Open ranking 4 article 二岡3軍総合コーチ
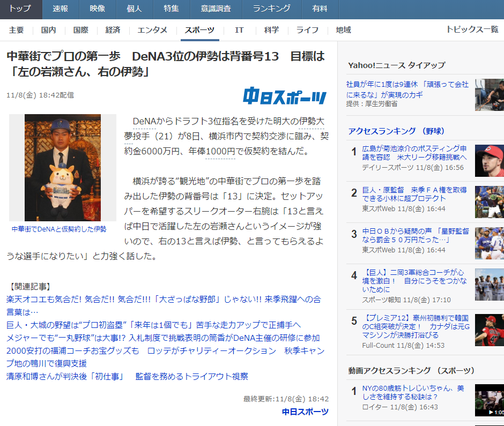The height and width of the screenshot is (426, 504). pos(414,281)
